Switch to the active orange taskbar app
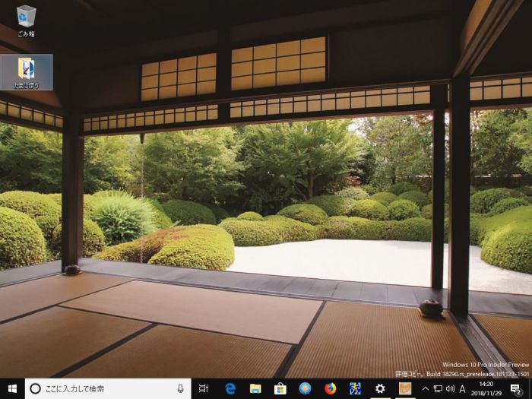The height and width of the screenshot is (399, 532). 405,388
